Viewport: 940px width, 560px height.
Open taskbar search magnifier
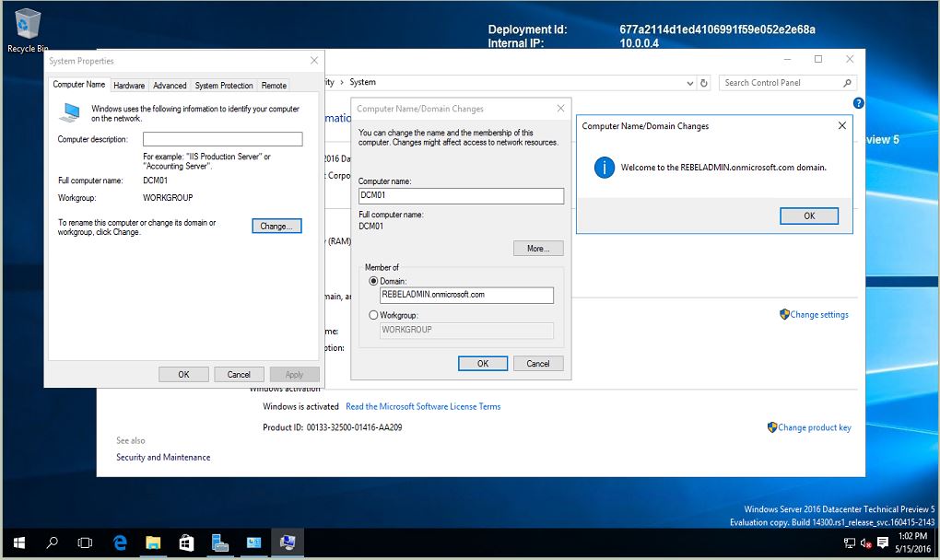(x=53, y=542)
